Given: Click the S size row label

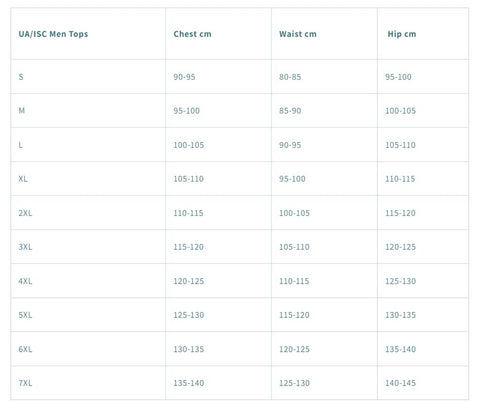Looking at the screenshot, I should [x=21, y=77].
